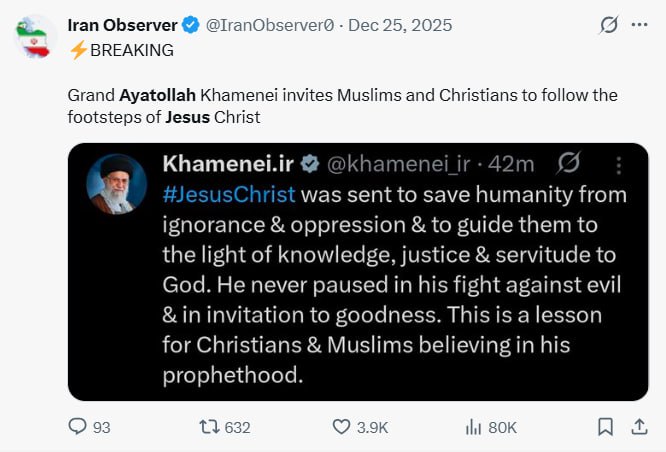Share the post using the share icon
This screenshot has height=452, width=666.
[639, 427]
